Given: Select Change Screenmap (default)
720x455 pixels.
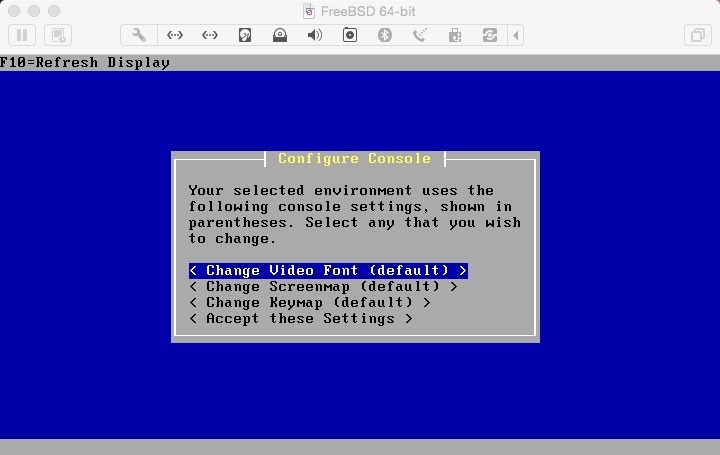Looking at the screenshot, I should [x=323, y=286].
